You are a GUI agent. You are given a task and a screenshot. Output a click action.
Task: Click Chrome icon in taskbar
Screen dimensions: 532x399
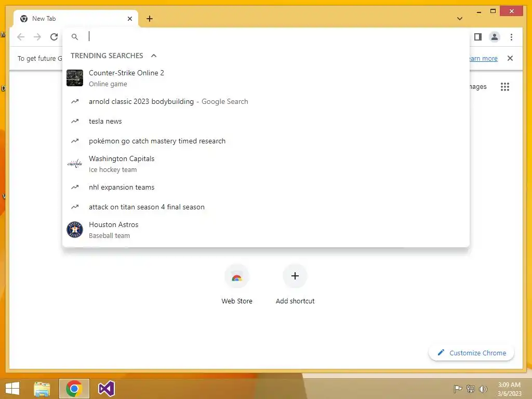click(x=74, y=389)
